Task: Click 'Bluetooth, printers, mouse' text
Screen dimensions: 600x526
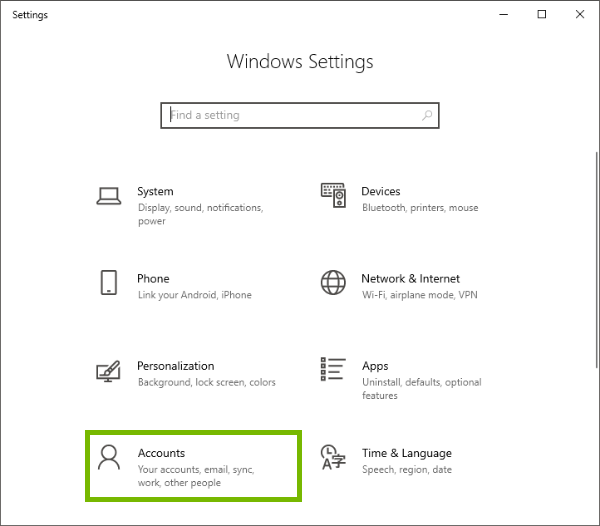Action: tap(420, 208)
